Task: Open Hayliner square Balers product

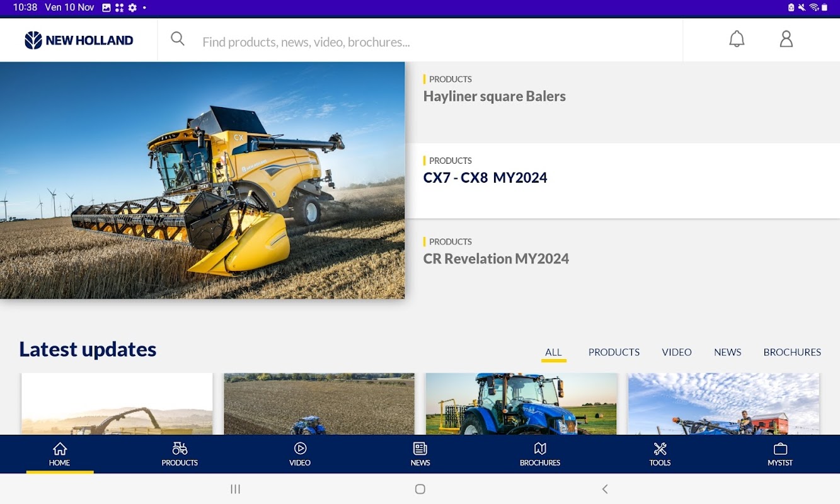Action: click(623, 103)
